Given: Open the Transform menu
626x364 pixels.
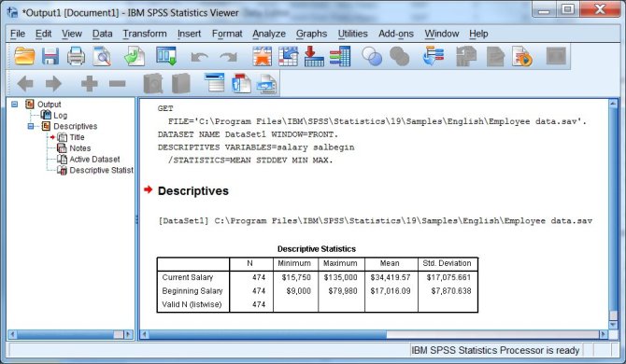Looking at the screenshot, I should [145, 34].
